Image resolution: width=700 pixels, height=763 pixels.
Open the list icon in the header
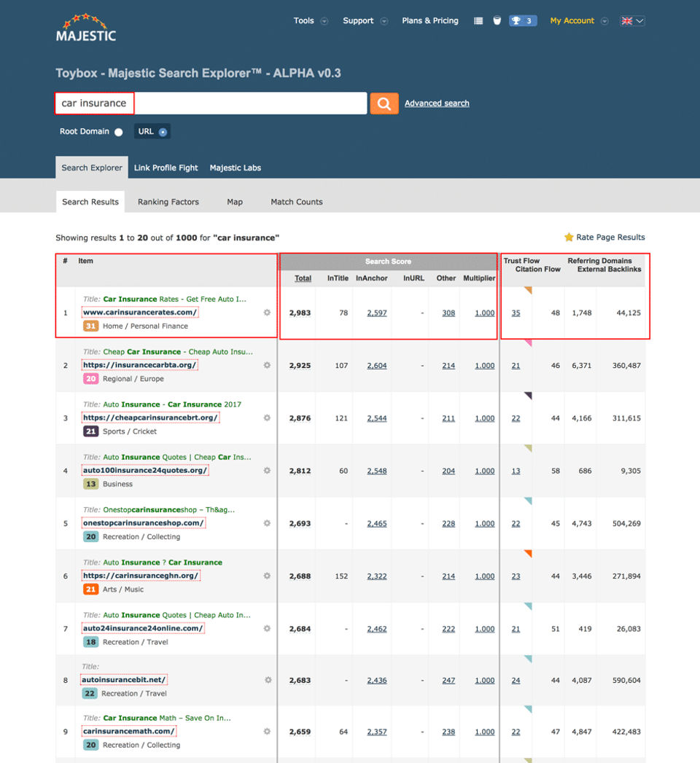(478, 21)
